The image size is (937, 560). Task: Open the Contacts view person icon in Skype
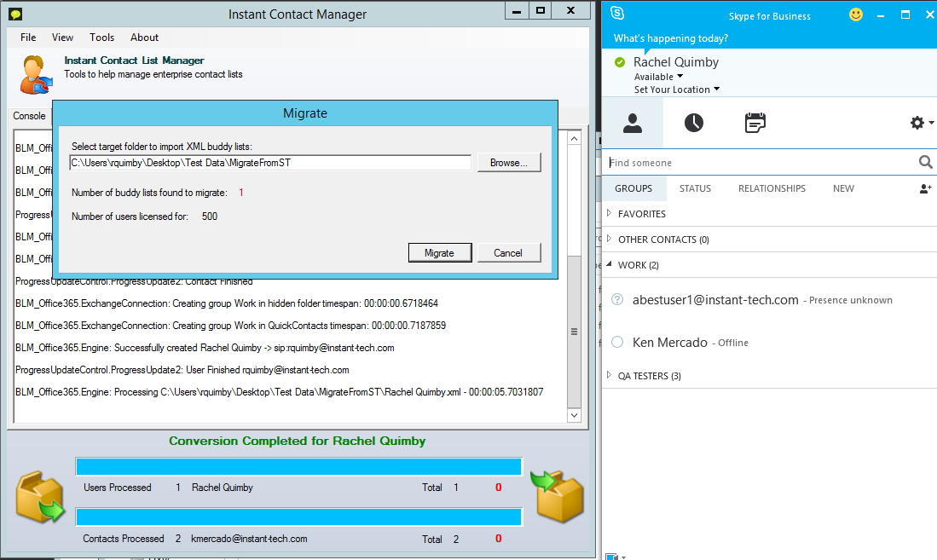633,123
